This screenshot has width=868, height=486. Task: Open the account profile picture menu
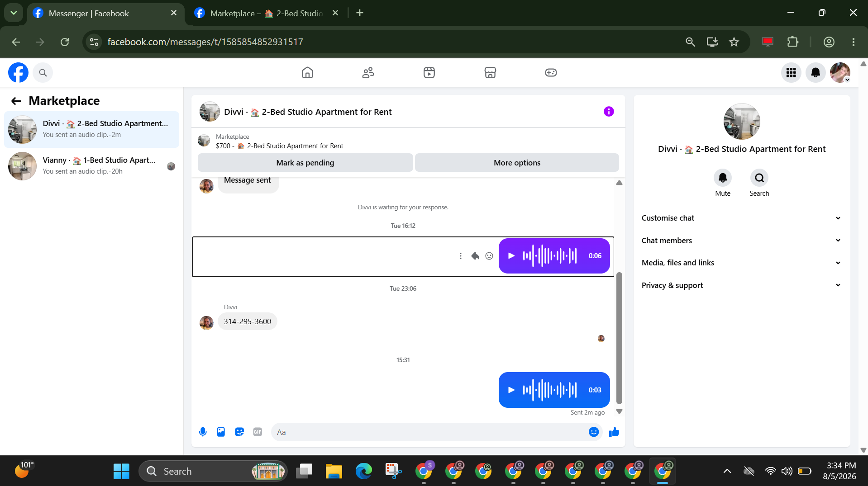(x=840, y=72)
